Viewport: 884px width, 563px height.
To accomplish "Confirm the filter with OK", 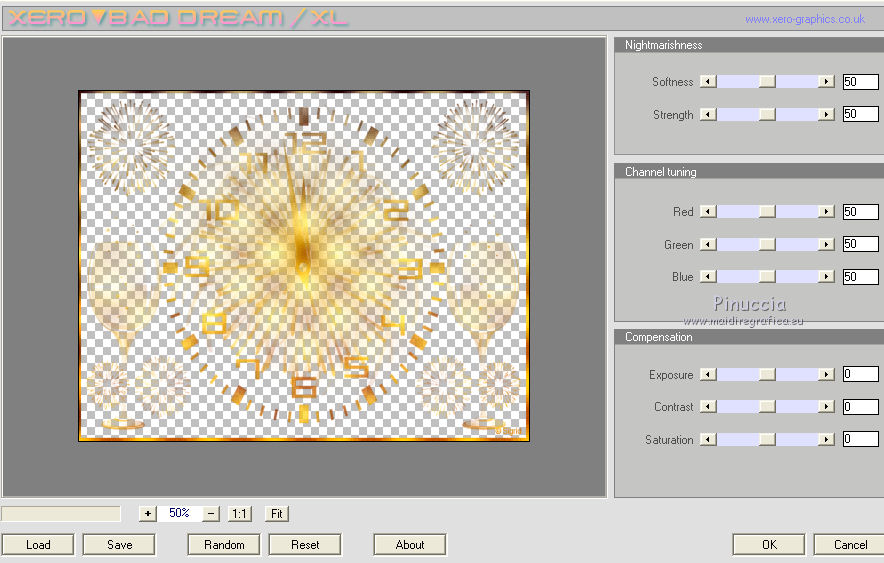I will [768, 544].
